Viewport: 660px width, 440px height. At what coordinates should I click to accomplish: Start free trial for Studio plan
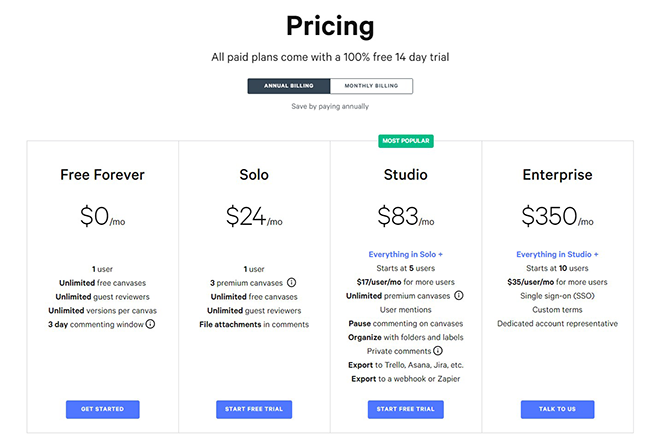point(405,409)
